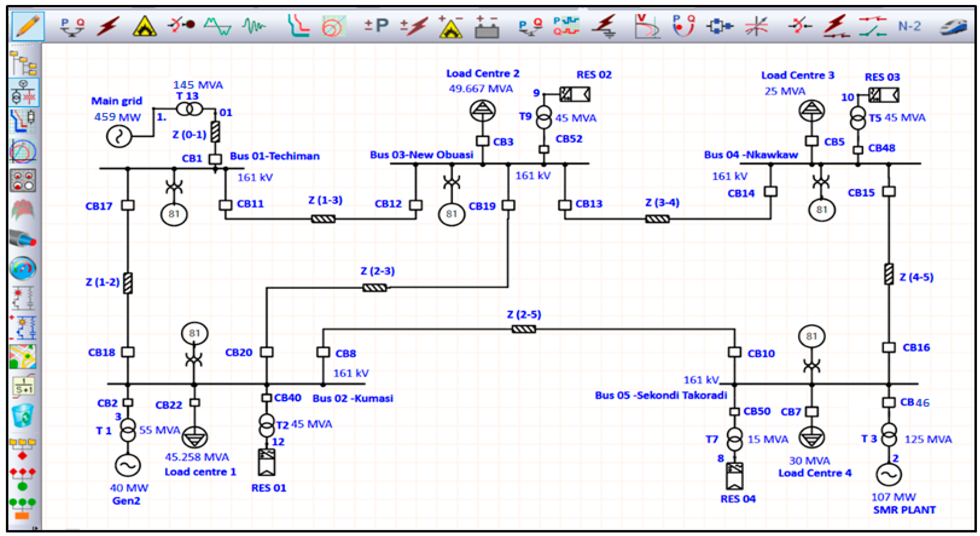Select the Z (2-5) impedance element
The height and width of the screenshot is (536, 980).
click(523, 329)
